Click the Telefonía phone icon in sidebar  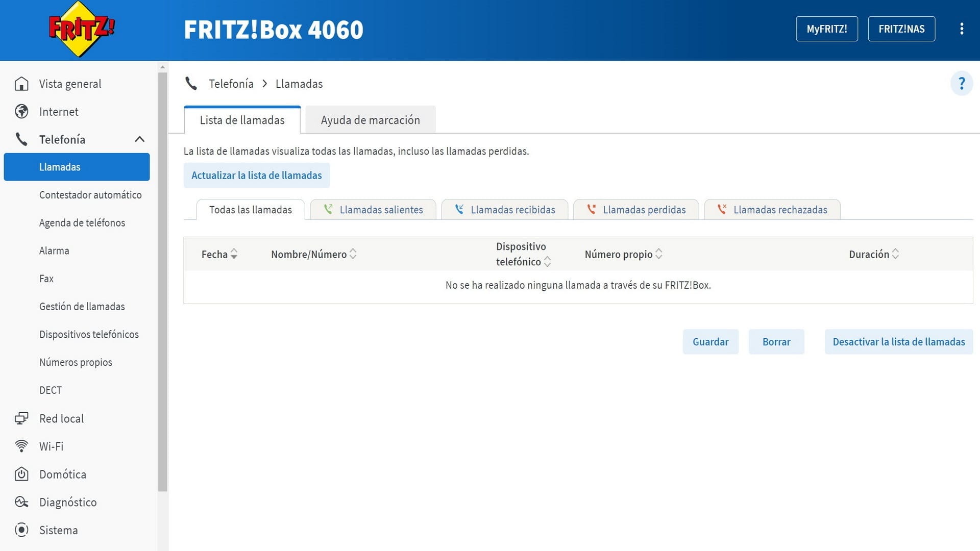pos(21,139)
